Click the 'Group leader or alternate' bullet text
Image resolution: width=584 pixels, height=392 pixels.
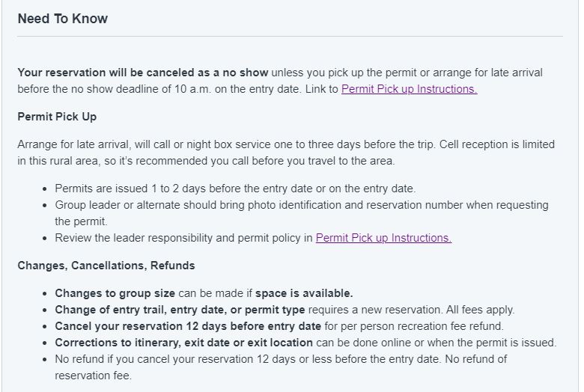pyautogui.click(x=302, y=213)
